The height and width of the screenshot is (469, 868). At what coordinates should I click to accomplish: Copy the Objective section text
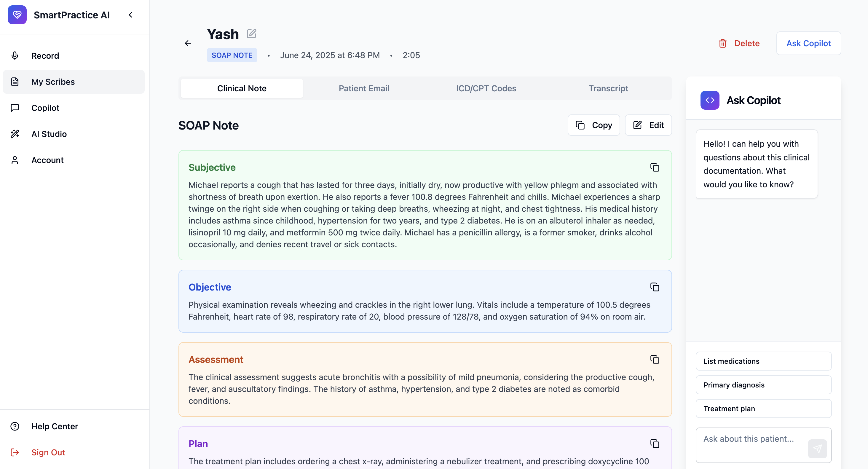655,287
